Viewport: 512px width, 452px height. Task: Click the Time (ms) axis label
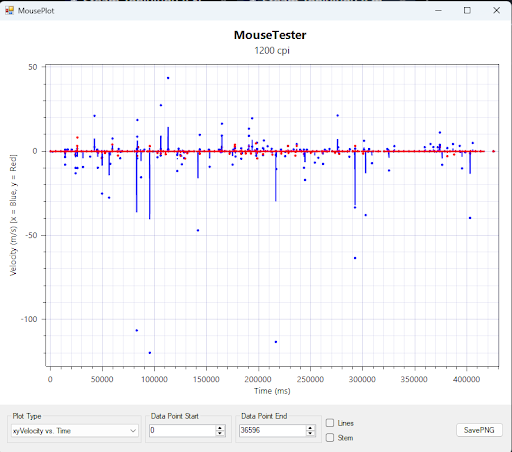[272, 391]
